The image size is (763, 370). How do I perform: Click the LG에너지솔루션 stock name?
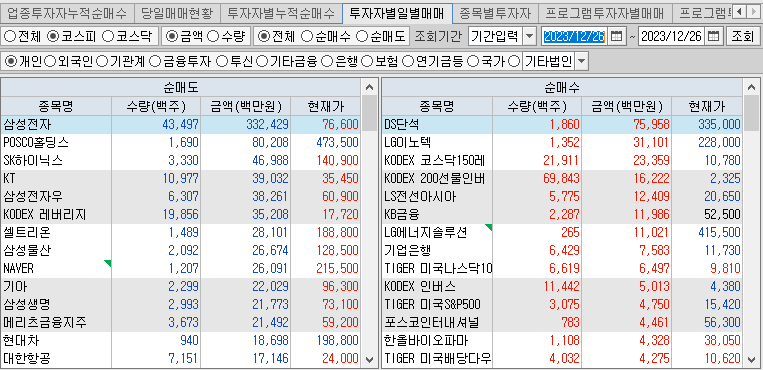coord(426,233)
